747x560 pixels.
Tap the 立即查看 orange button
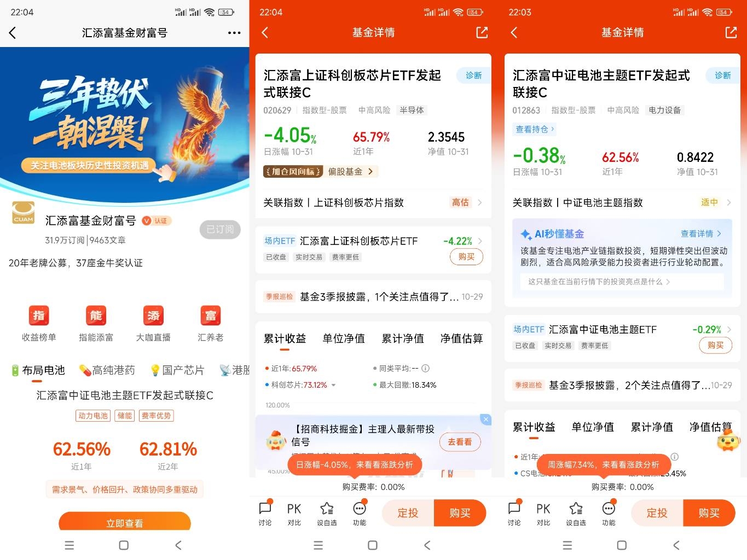125,522
